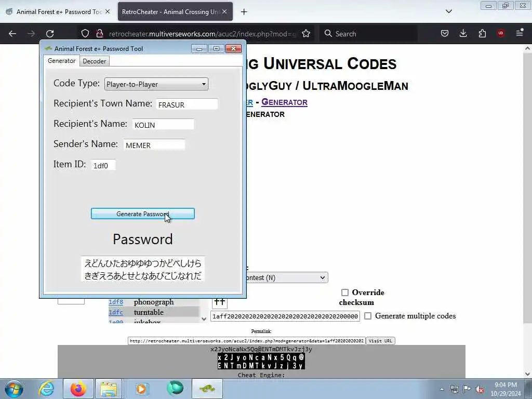Viewport: 532px width, 399px height.
Task: Open Windows Media Player from the taskbar
Action: point(141,389)
